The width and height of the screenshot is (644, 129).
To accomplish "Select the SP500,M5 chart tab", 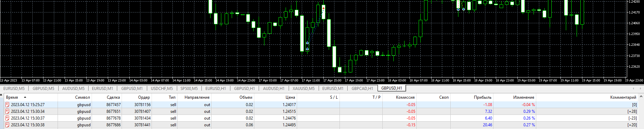I will pos(189,89).
